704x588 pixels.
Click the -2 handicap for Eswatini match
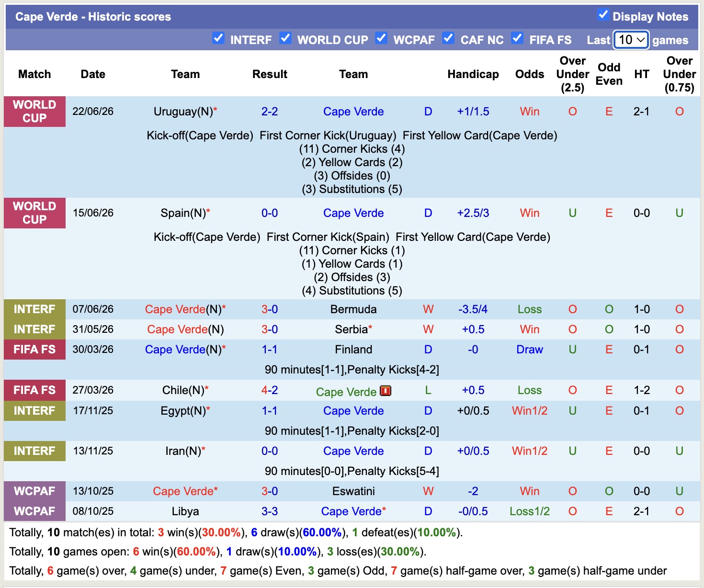(x=473, y=491)
